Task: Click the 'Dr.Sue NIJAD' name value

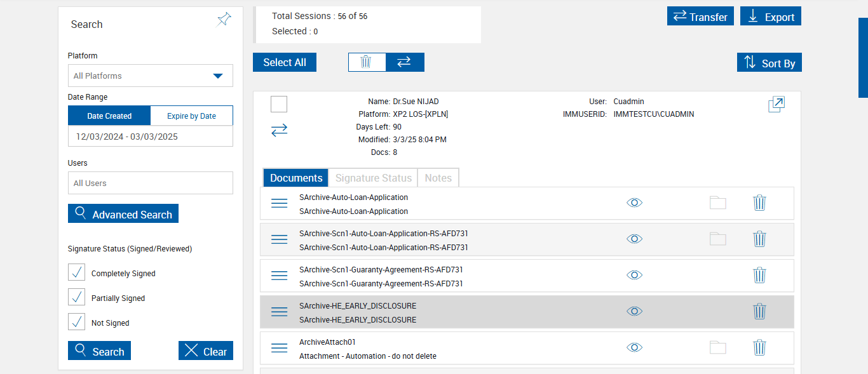Action: (x=416, y=102)
